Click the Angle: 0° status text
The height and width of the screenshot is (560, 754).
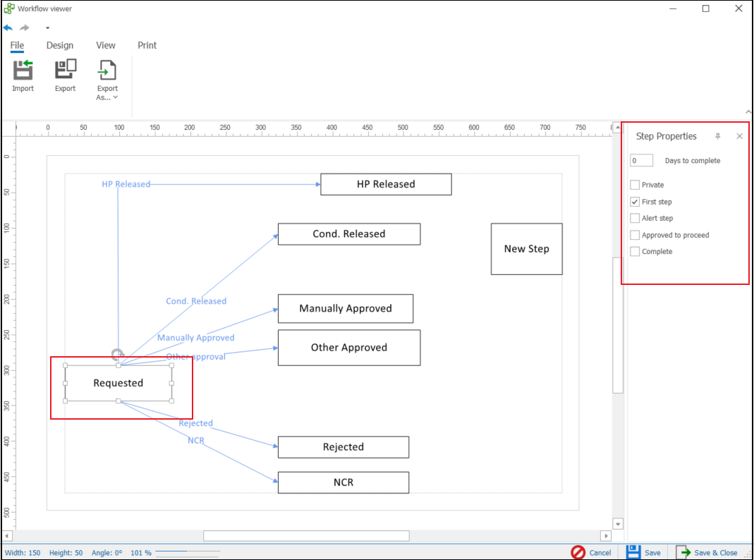[x=107, y=553]
